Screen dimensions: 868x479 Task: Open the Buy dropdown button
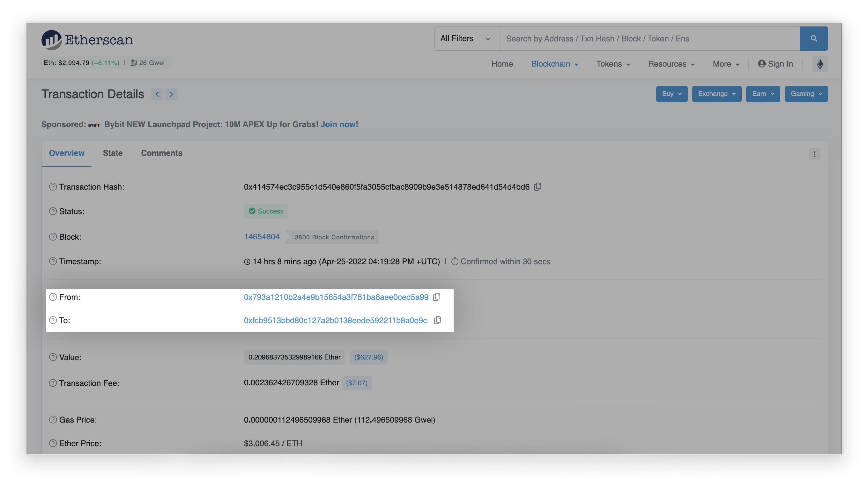click(670, 94)
